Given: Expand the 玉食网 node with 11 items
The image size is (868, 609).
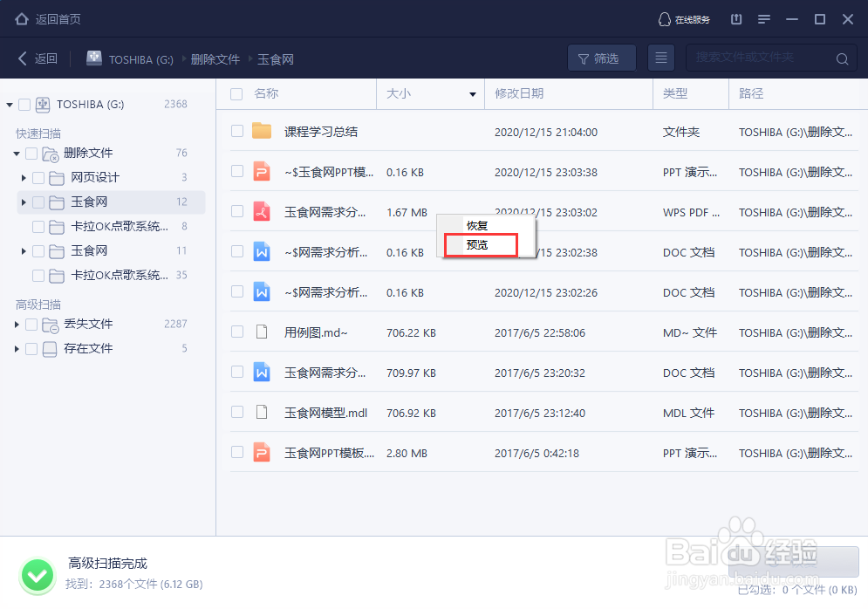Looking at the screenshot, I should point(24,251).
